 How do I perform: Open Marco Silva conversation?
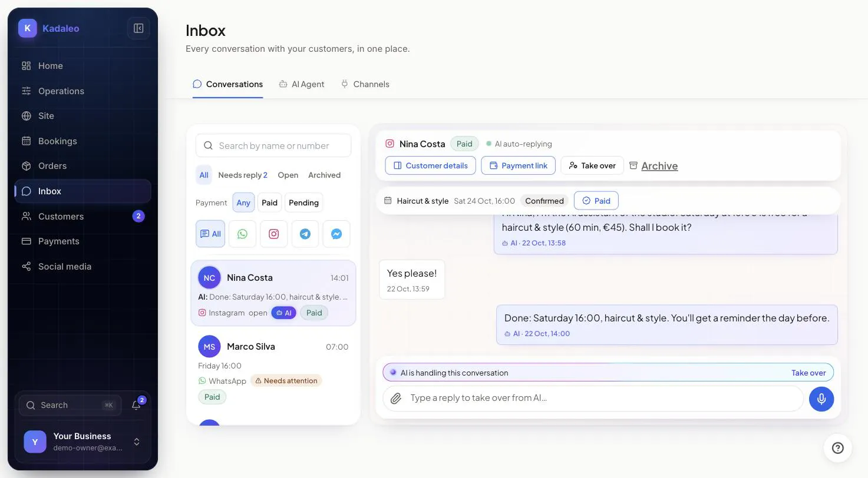point(273,371)
